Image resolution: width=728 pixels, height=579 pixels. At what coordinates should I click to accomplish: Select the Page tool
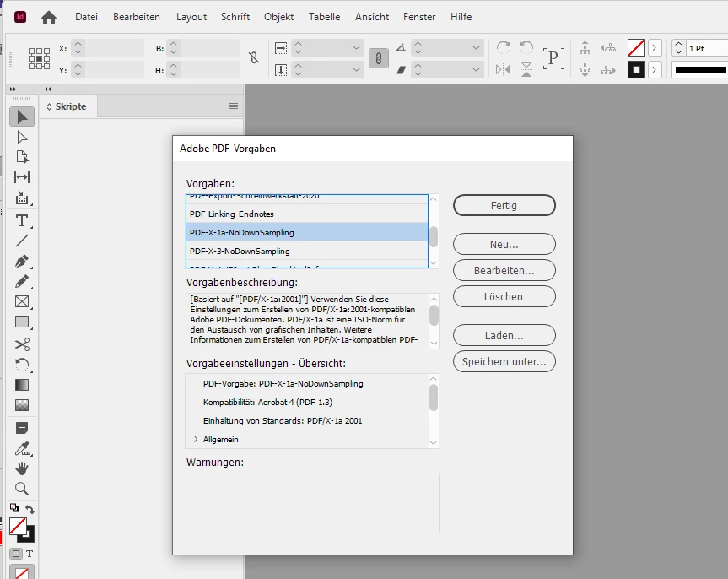(x=22, y=157)
